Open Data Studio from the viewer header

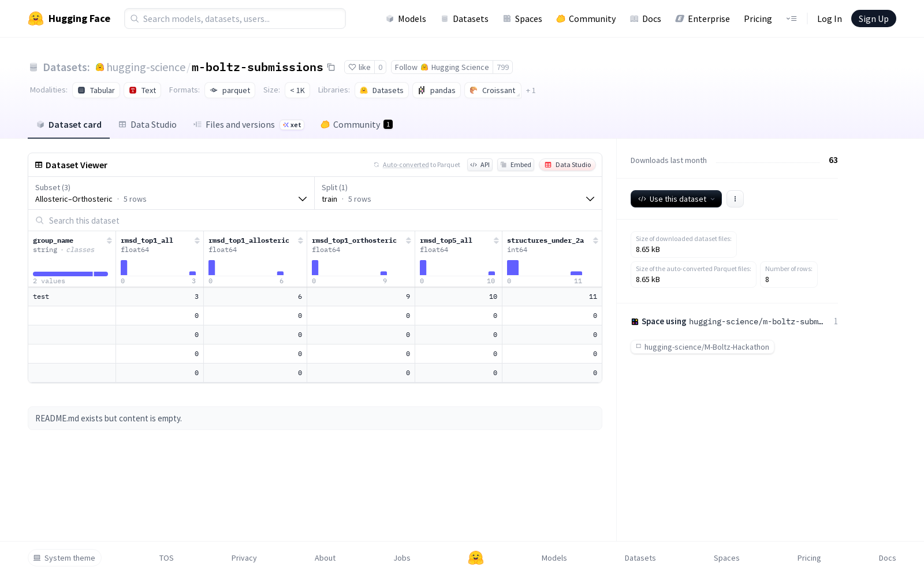(568, 165)
